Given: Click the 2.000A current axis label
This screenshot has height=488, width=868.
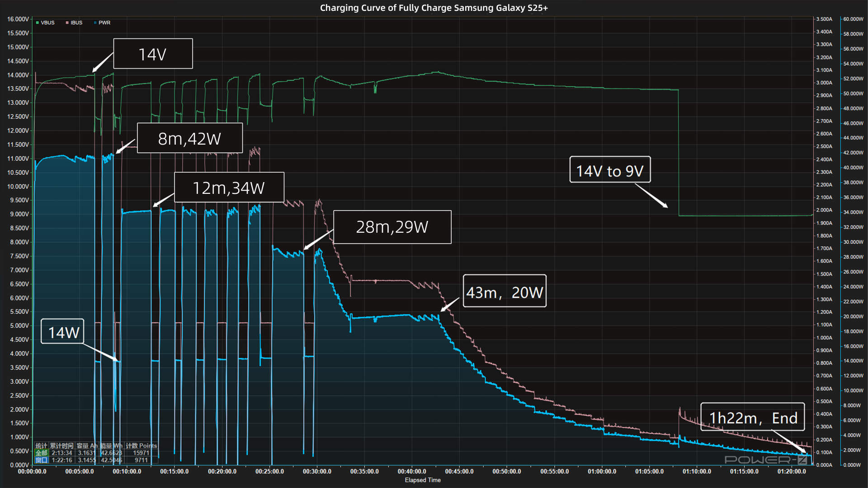Looking at the screenshot, I should tap(824, 210).
